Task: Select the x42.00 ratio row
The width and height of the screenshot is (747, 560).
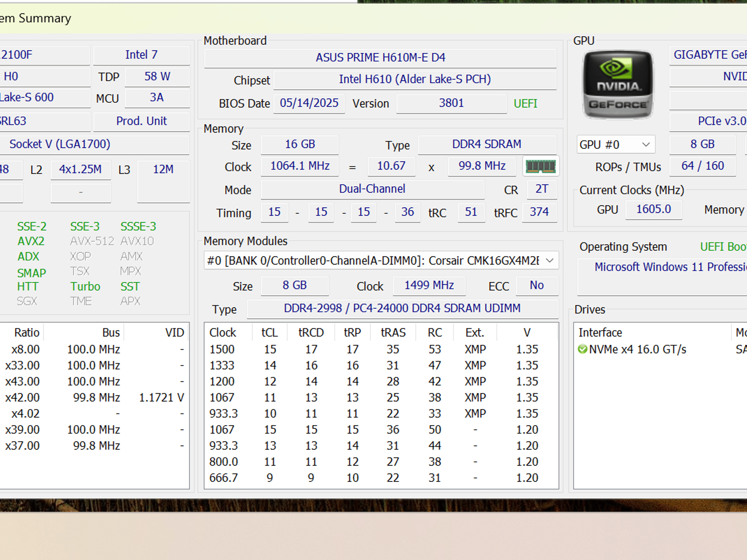Action: pyautogui.click(x=94, y=397)
